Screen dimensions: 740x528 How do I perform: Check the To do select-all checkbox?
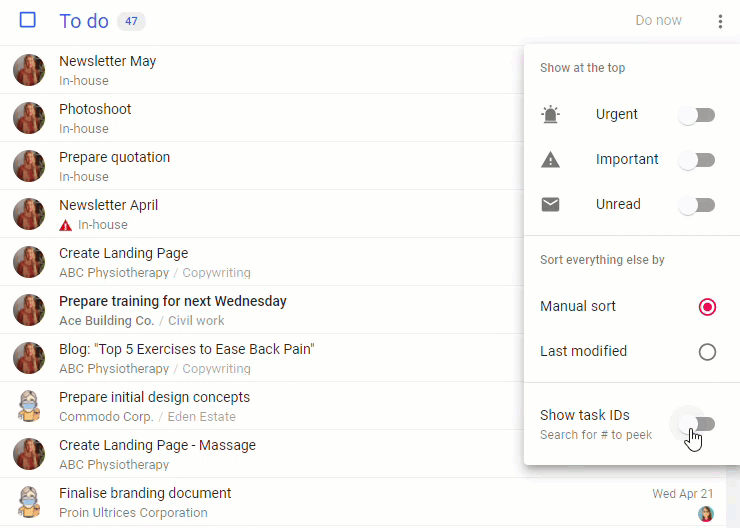(x=27, y=20)
